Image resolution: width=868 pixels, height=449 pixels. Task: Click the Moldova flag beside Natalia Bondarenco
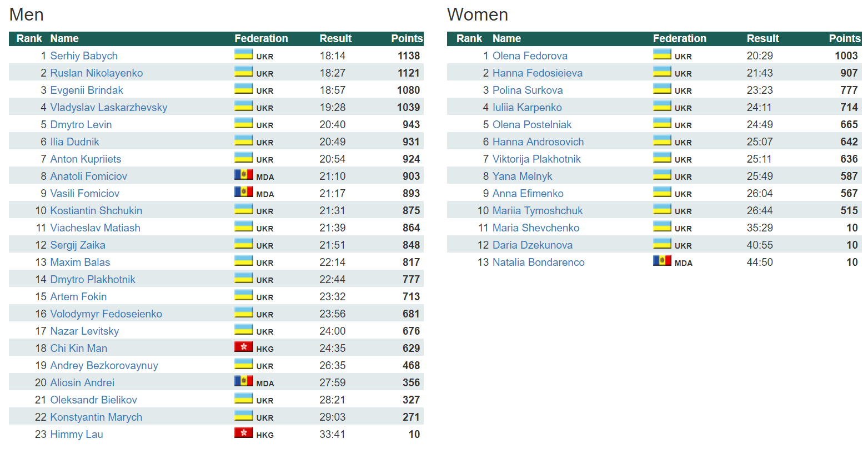click(662, 261)
